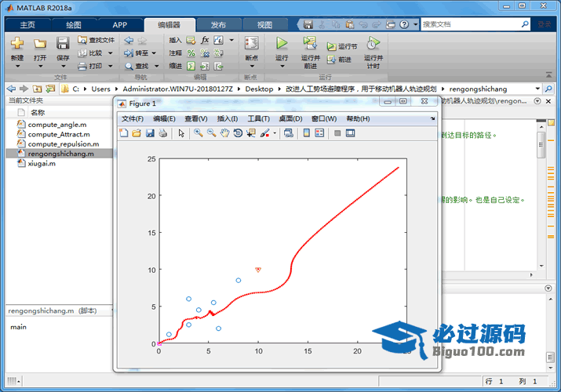Click Run and Time (运行并计时)
Image resolution: width=561 pixels, height=392 pixels.
point(373,53)
